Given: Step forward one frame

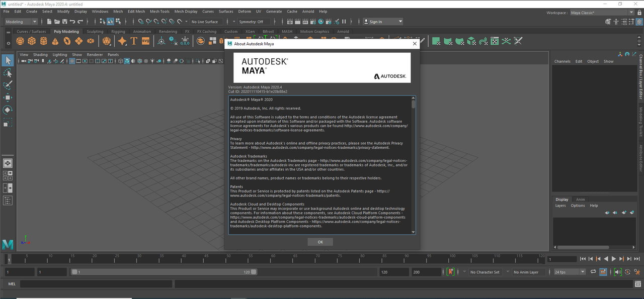Looking at the screenshot, I should 629,259.
